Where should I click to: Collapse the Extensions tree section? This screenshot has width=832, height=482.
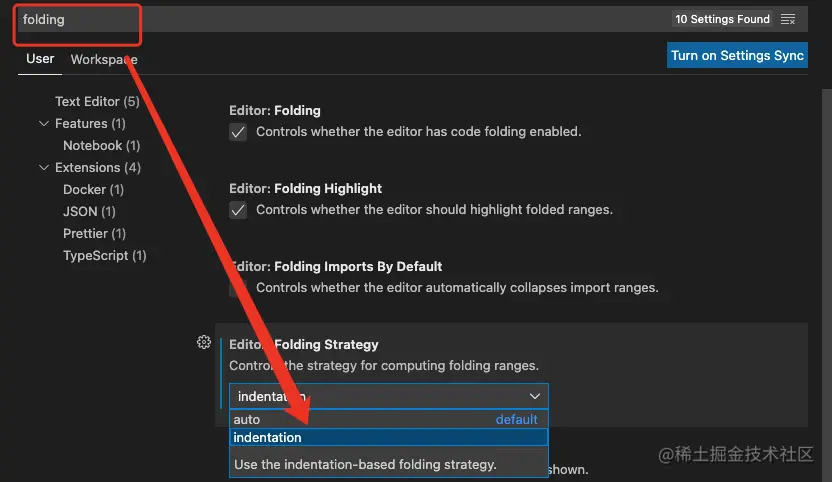[x=44, y=168]
